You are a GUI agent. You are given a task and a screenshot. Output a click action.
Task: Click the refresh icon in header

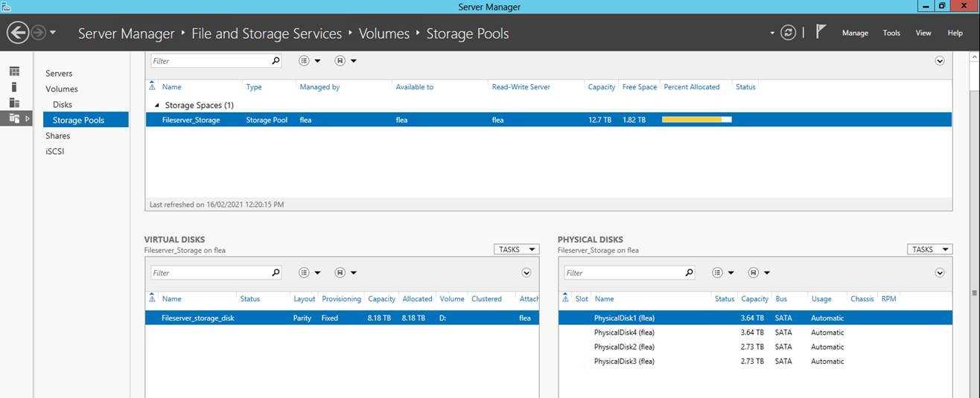[x=788, y=33]
